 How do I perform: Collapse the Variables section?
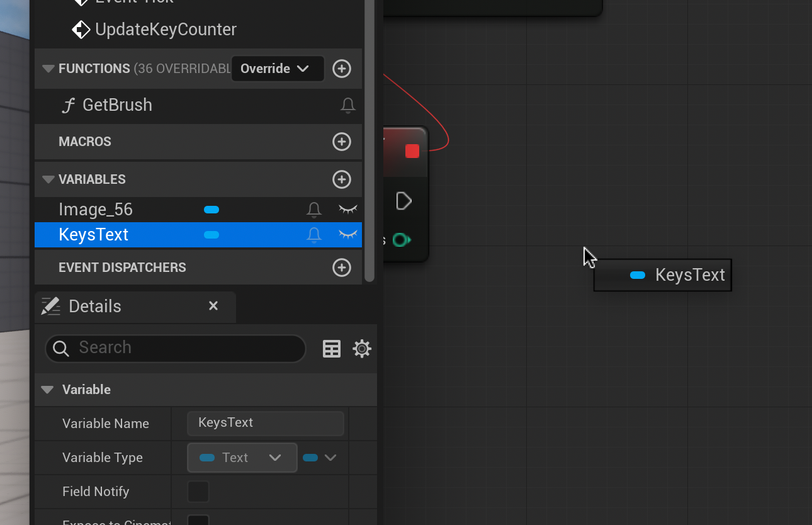pyautogui.click(x=48, y=179)
